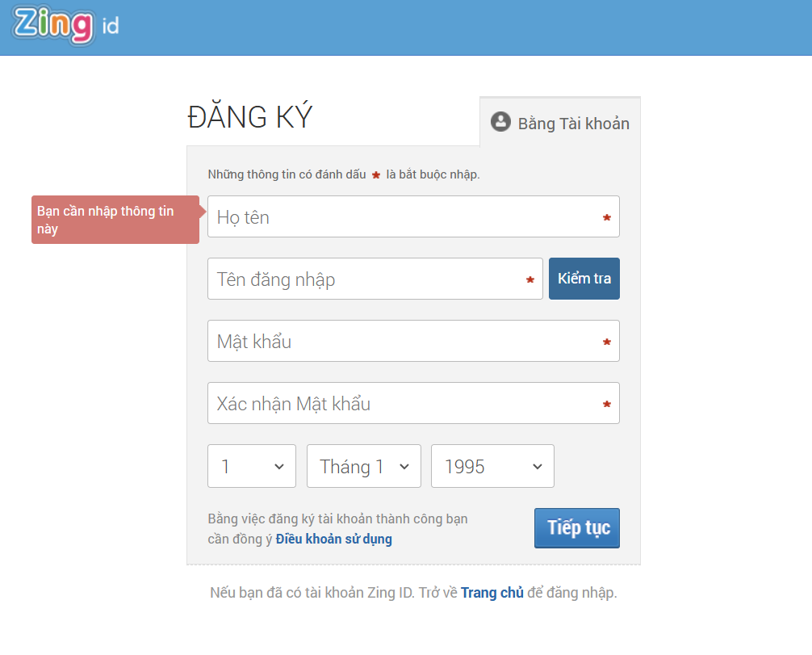This screenshot has height=655, width=812.
Task: Click the Zing id logo
Action: pyautogui.click(x=65, y=25)
